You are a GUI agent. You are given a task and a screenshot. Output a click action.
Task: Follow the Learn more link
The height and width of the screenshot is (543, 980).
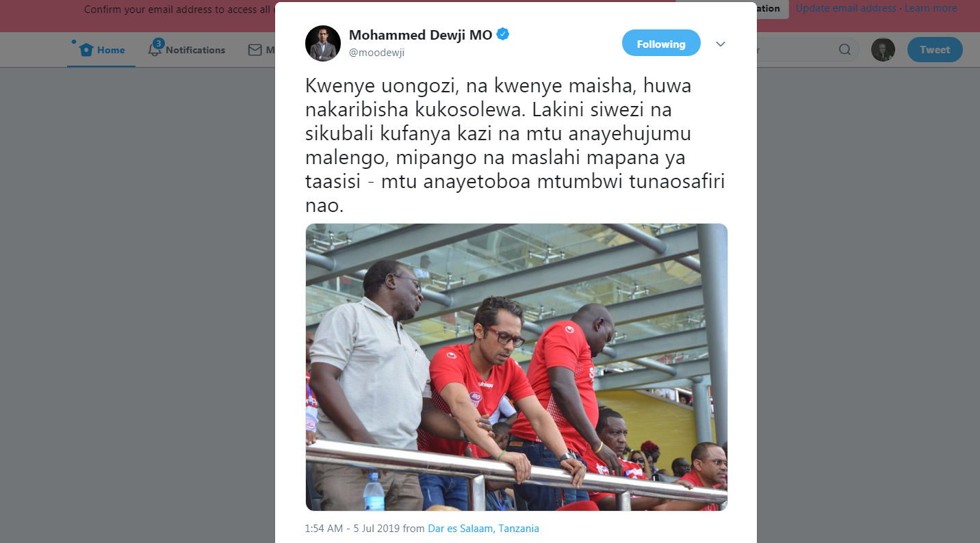[931, 8]
